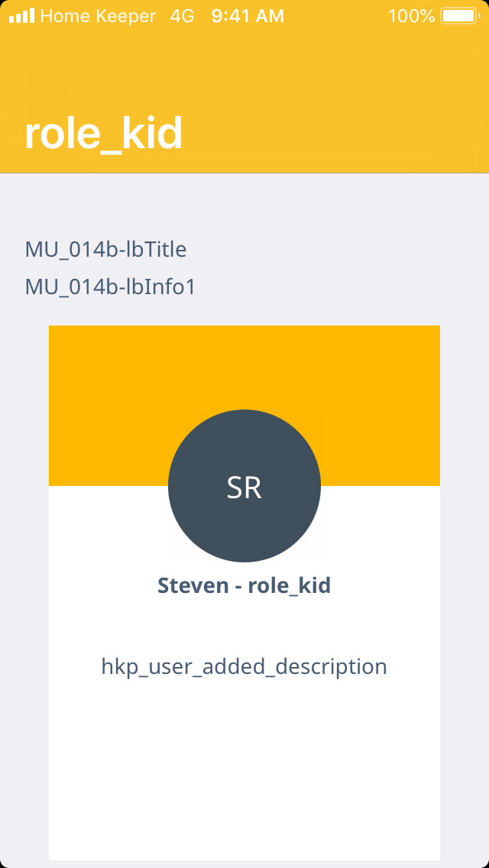Tap the name Steven on the card
Screen dimensions: 489x868
pos(193,586)
